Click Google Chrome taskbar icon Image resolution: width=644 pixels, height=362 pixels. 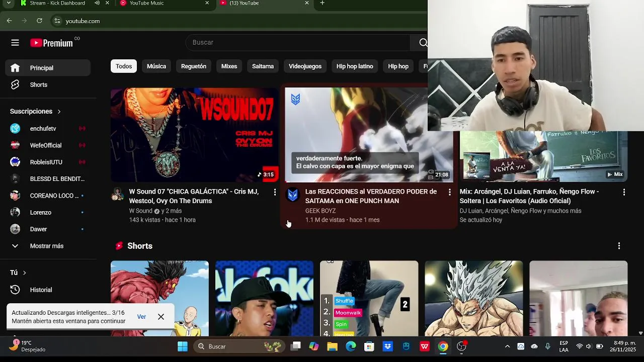pyautogui.click(x=443, y=346)
